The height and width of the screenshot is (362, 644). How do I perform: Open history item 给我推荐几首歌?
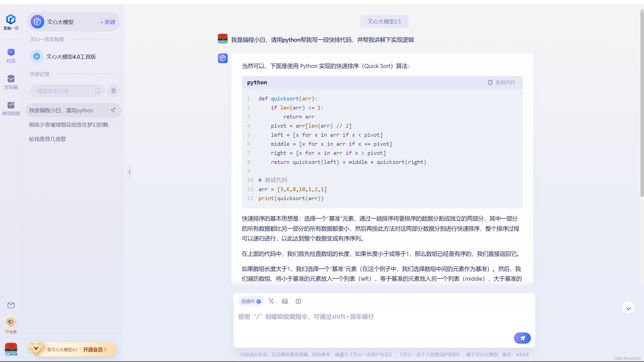pyautogui.click(x=48, y=139)
